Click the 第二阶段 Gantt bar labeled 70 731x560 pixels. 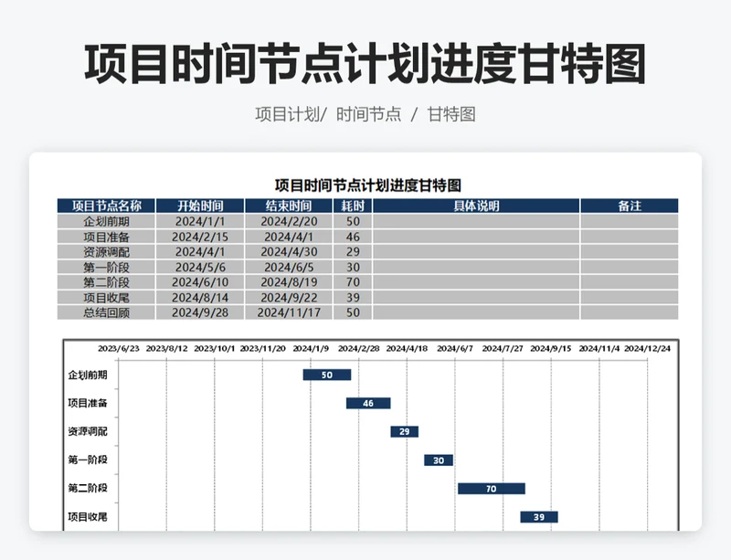(x=492, y=489)
